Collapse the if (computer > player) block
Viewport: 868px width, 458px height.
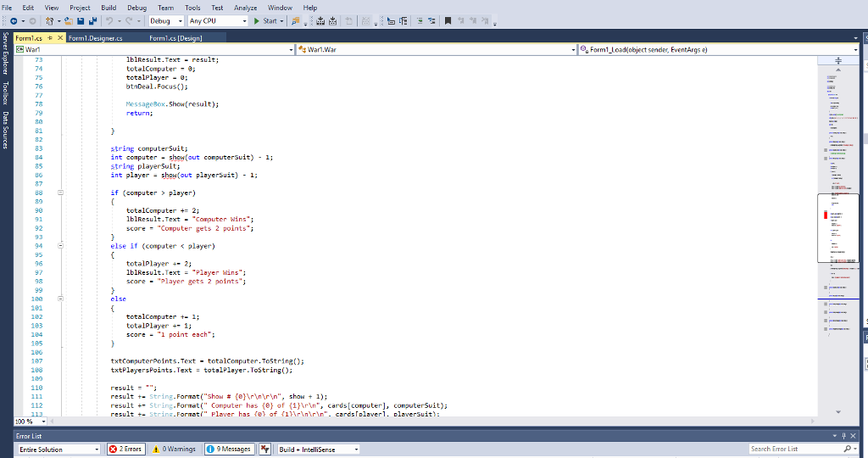tap(60, 193)
